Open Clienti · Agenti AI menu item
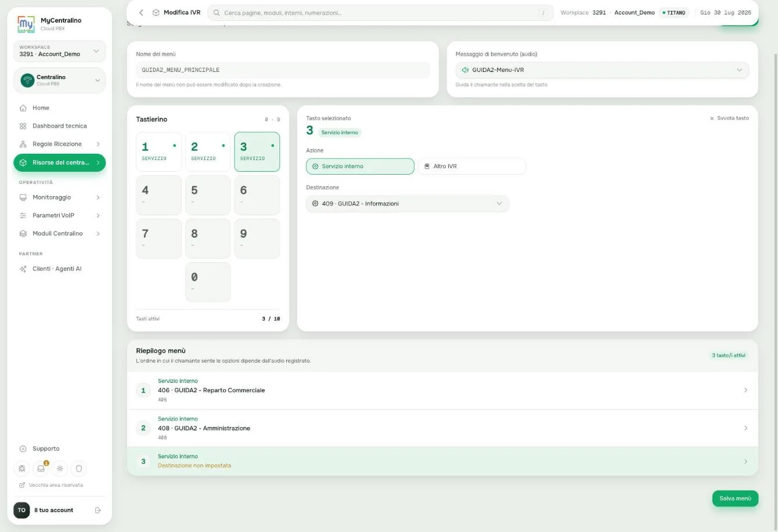Image resolution: width=778 pixels, height=532 pixels. point(60,269)
